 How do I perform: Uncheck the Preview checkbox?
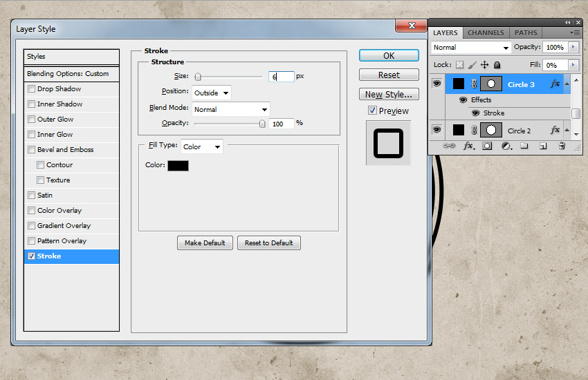pos(372,111)
